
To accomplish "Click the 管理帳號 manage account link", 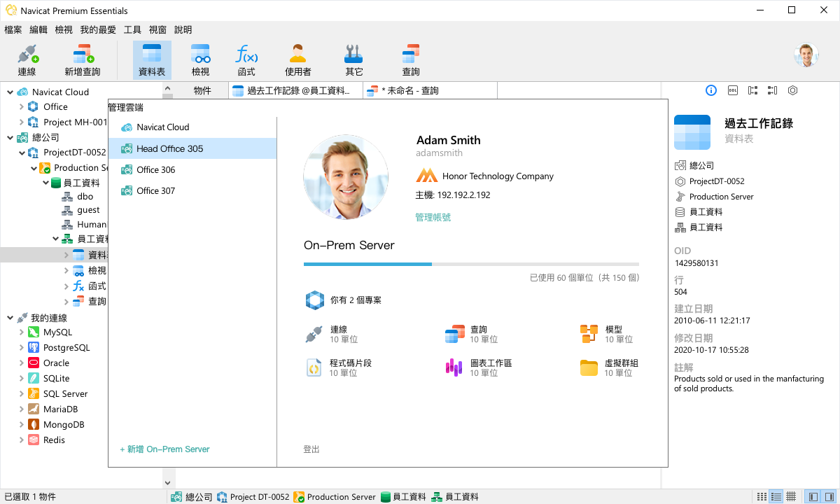I will pos(433,218).
